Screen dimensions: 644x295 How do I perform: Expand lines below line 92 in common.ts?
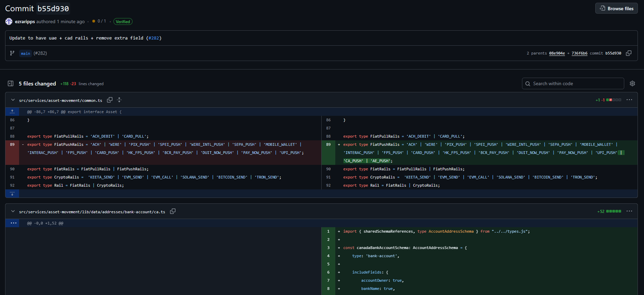coord(12,193)
